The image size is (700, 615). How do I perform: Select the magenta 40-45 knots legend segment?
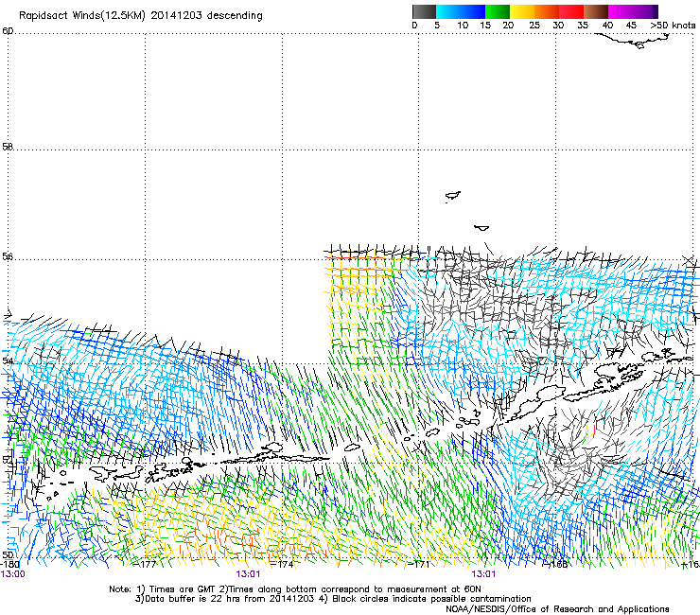[621, 11]
